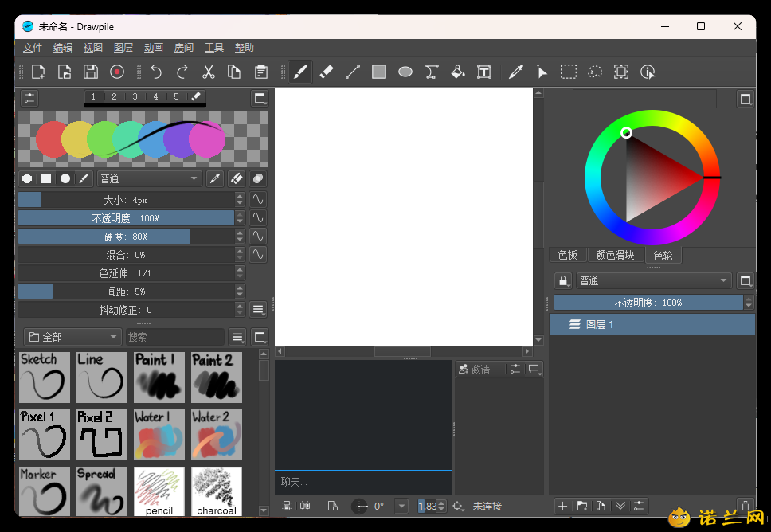Redo the last undone action
Screen dimensions: 771x532
pyautogui.click(x=182, y=72)
